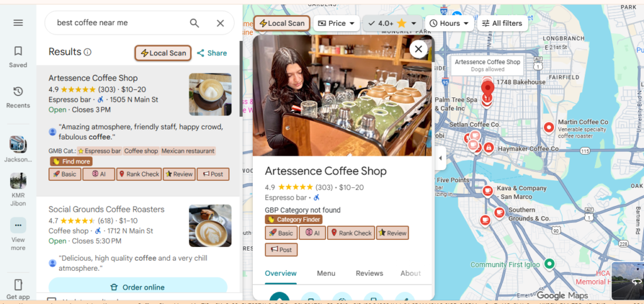Clear the search with the X icon
This screenshot has width=644, height=304.
tap(220, 23)
